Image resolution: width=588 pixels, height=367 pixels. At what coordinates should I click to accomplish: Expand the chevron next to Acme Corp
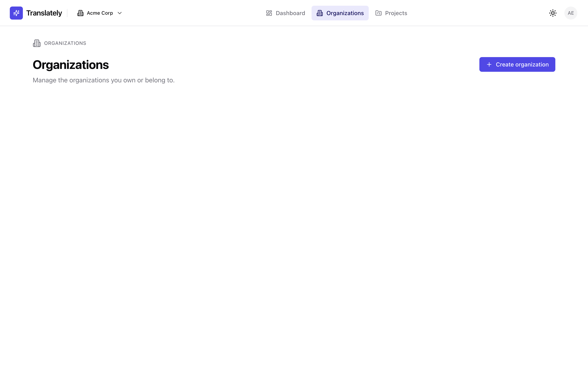click(x=119, y=13)
